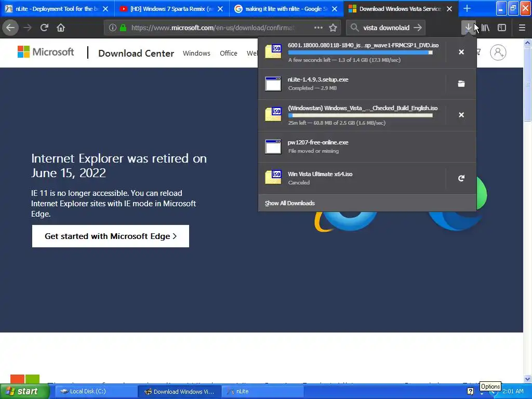
Task: Open the Firefox hamburger menu
Action: [522, 28]
